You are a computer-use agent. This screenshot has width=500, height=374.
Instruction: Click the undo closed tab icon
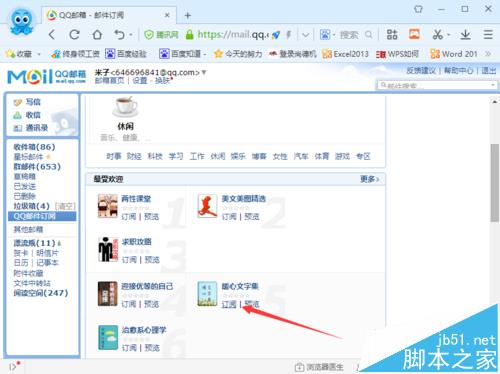(x=119, y=34)
